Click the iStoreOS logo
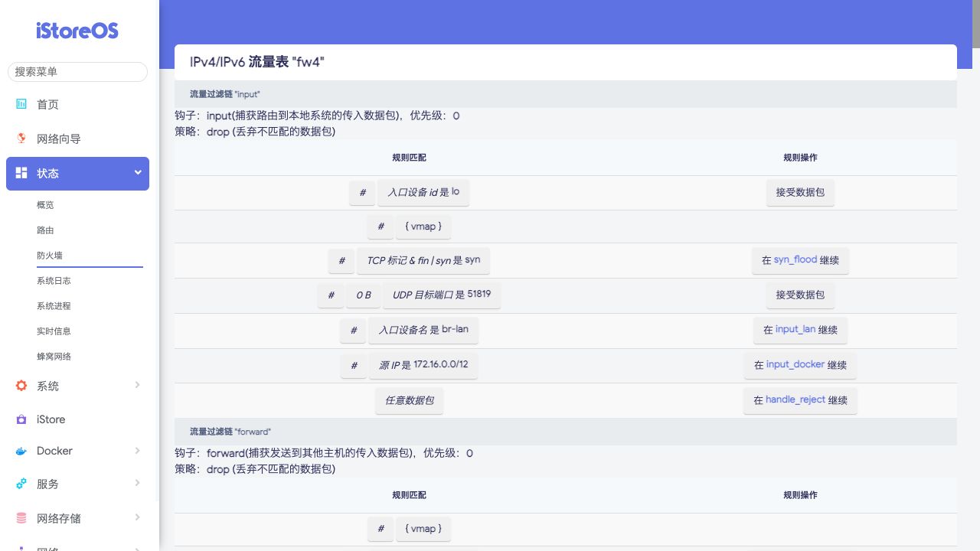980x551 pixels. pos(77,31)
